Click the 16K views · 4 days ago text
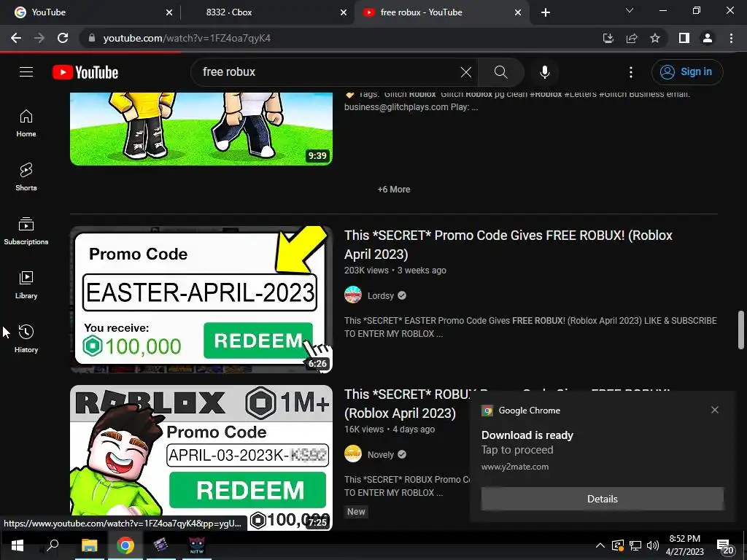 click(x=390, y=429)
